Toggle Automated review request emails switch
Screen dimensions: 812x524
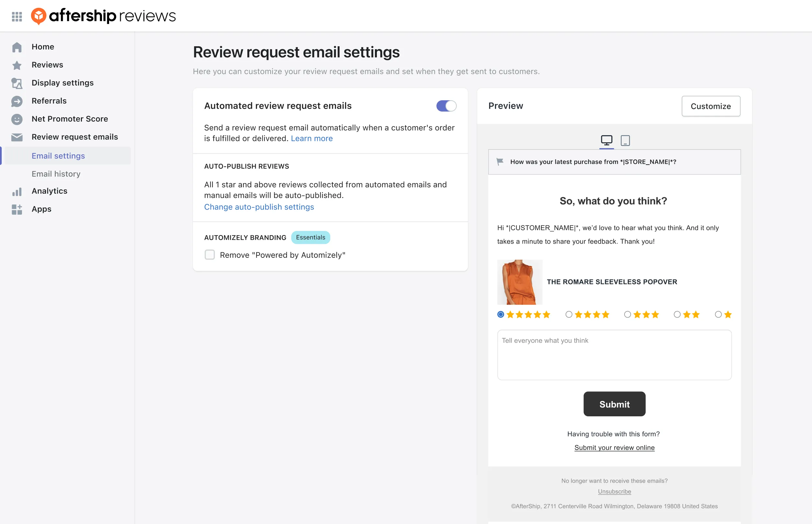(x=446, y=106)
